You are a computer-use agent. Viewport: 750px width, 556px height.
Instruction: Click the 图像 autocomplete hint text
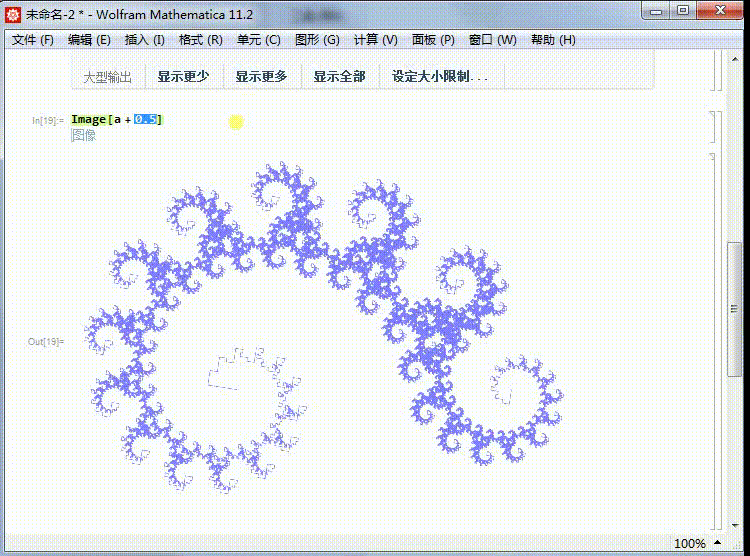[84, 135]
